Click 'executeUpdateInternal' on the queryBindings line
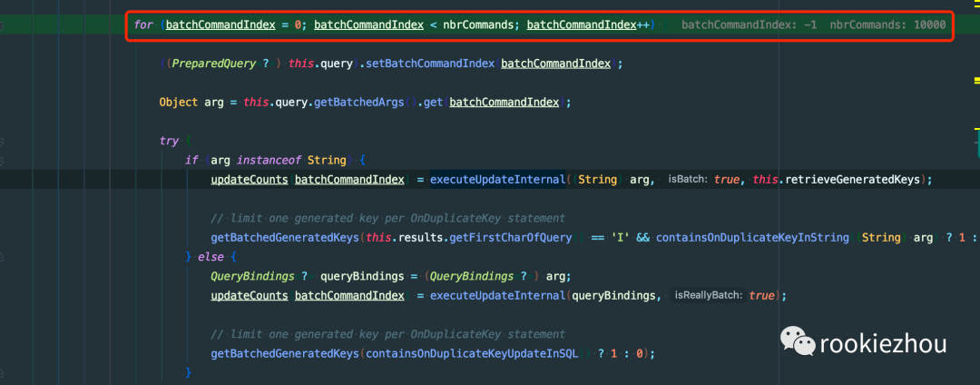Screen dimensions: 980x385 coord(497,296)
